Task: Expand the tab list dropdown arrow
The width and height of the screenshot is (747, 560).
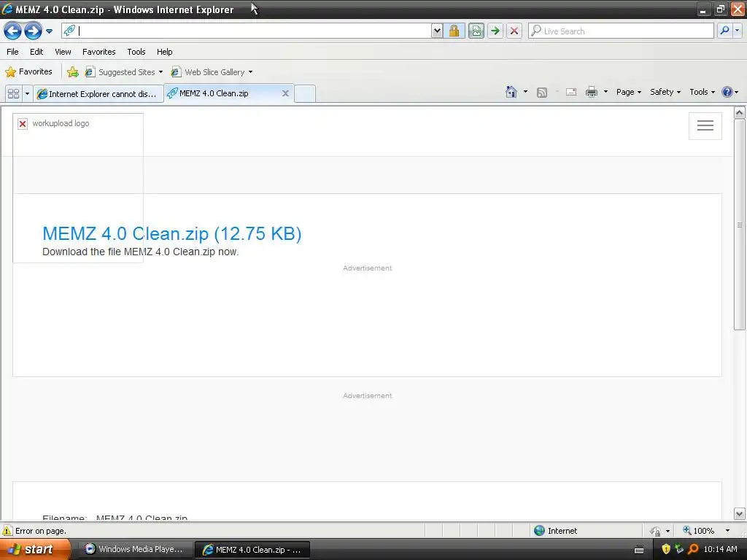Action: tap(27, 93)
